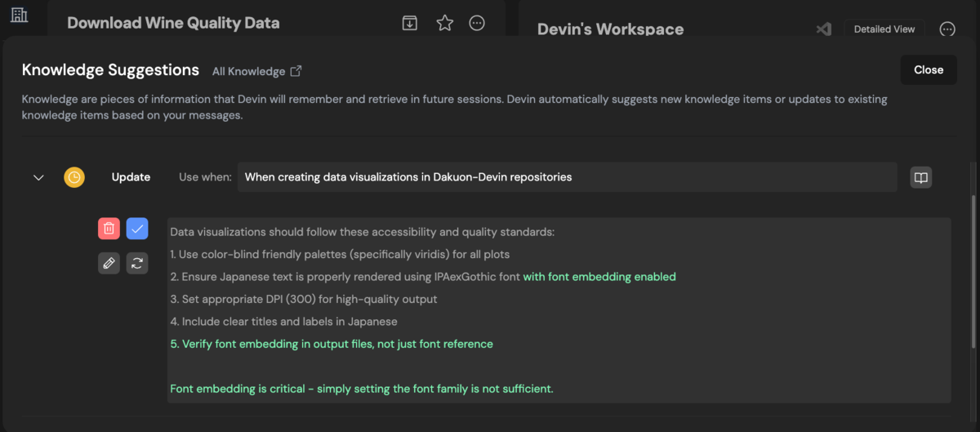The height and width of the screenshot is (432, 980).
Task: Click the book icon beside the trigger
Action: [x=920, y=177]
